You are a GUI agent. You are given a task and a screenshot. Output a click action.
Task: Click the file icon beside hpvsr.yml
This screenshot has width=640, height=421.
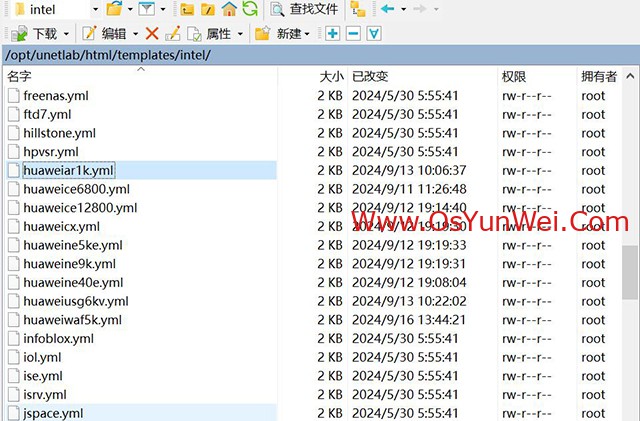(x=14, y=152)
